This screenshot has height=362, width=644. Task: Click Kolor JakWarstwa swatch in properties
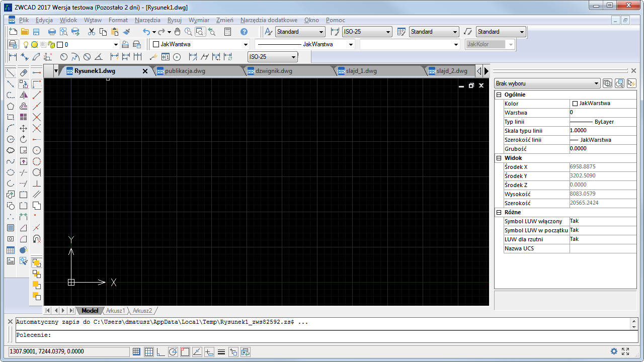575,104
